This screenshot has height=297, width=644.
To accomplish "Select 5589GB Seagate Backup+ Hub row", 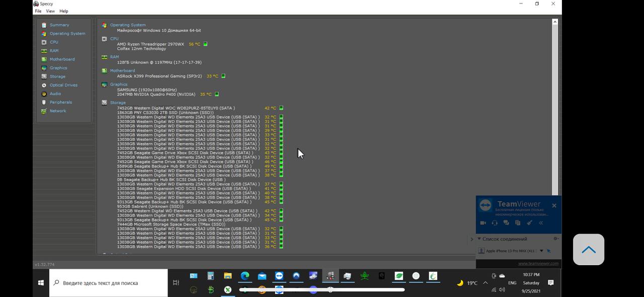I will (x=184, y=166).
